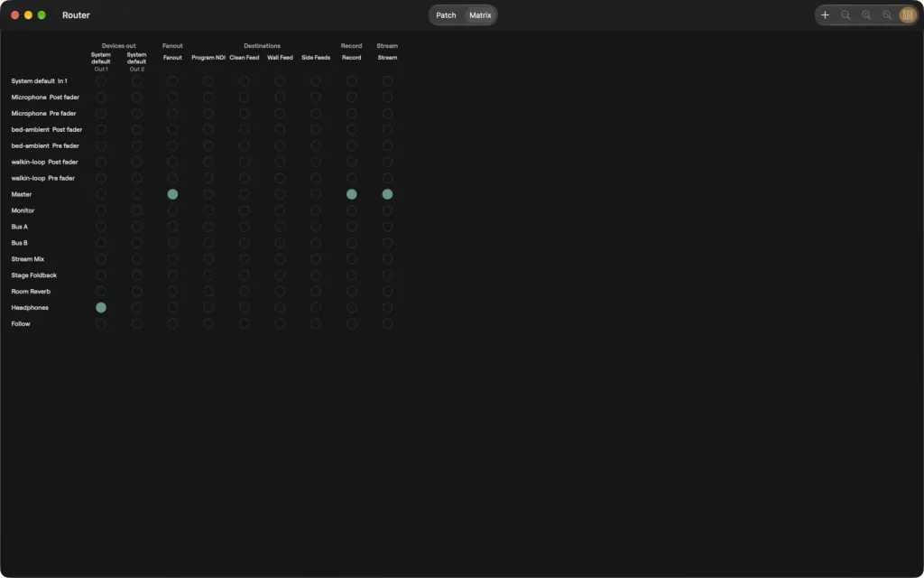
Task: Route System default In 1 to Side Feeds
Action: point(316,80)
